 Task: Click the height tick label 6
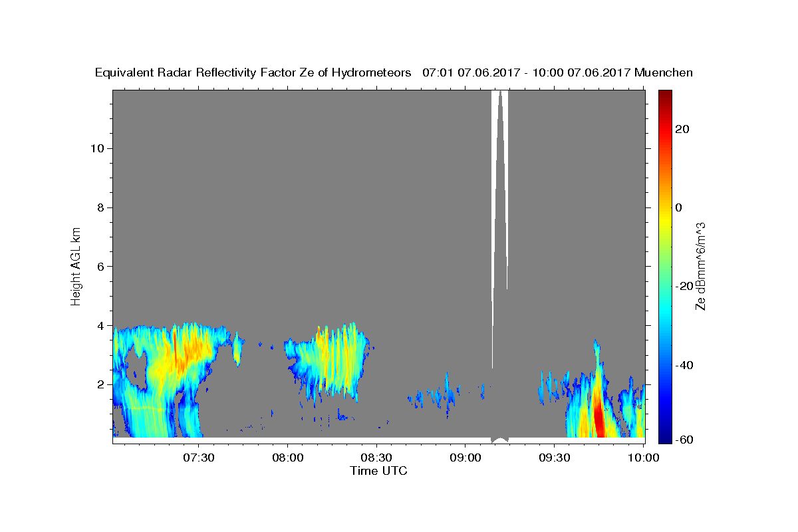[x=100, y=267]
